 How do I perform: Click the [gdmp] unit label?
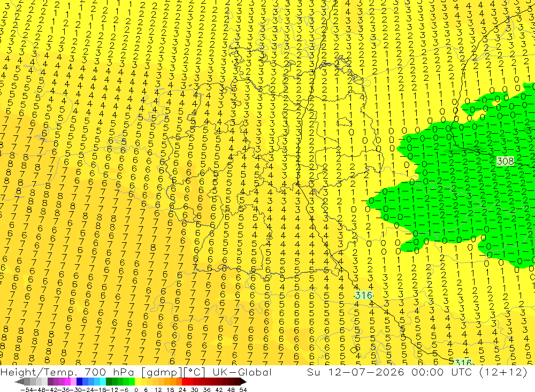(162, 372)
